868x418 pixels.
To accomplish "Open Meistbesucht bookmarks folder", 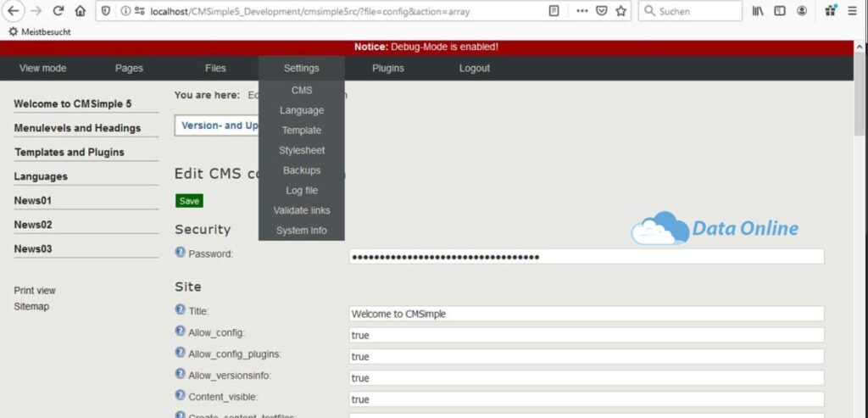I will click(x=40, y=31).
